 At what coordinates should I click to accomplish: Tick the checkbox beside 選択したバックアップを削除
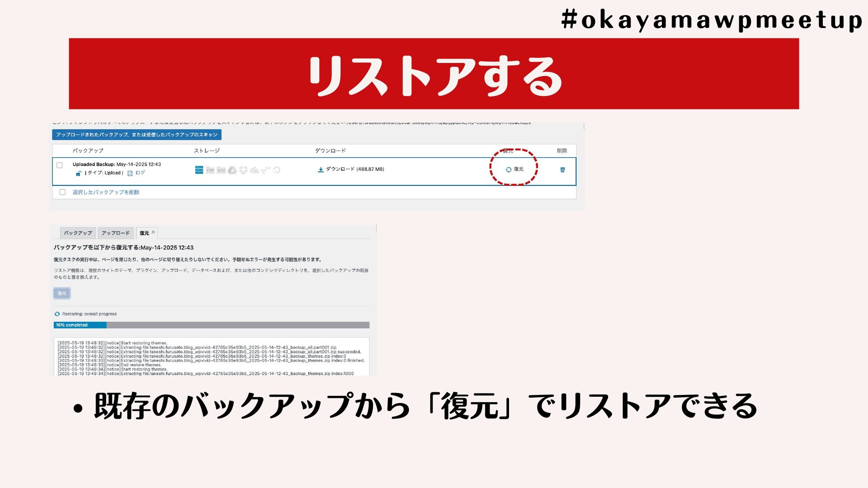coord(63,192)
